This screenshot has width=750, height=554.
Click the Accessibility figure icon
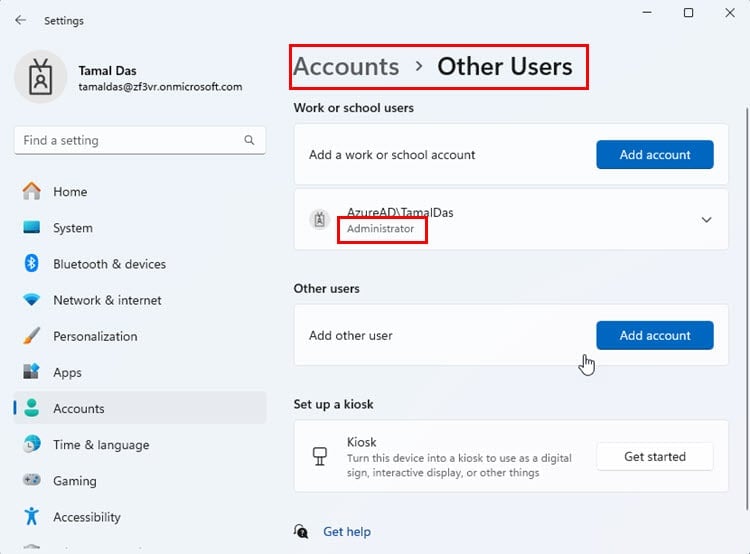click(x=32, y=516)
